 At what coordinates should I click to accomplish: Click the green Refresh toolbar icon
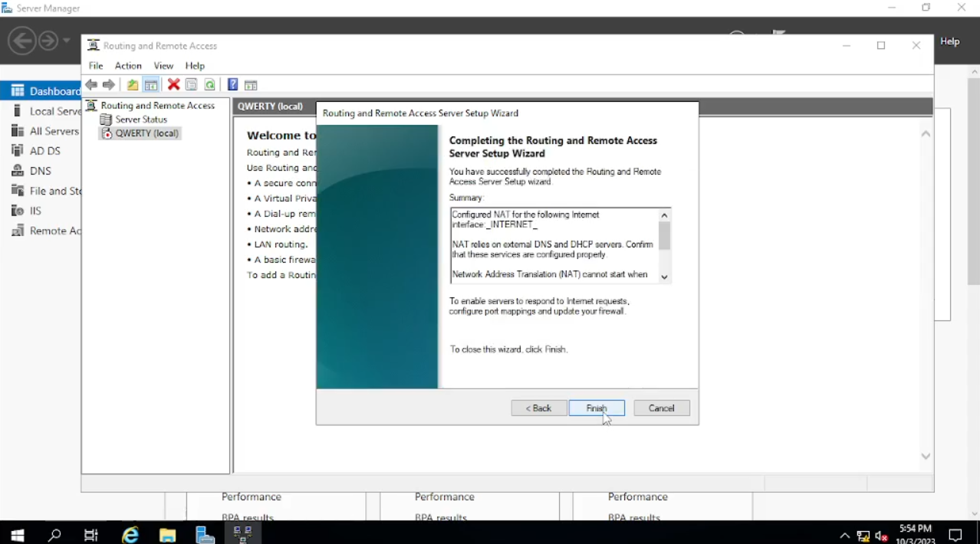tap(209, 85)
